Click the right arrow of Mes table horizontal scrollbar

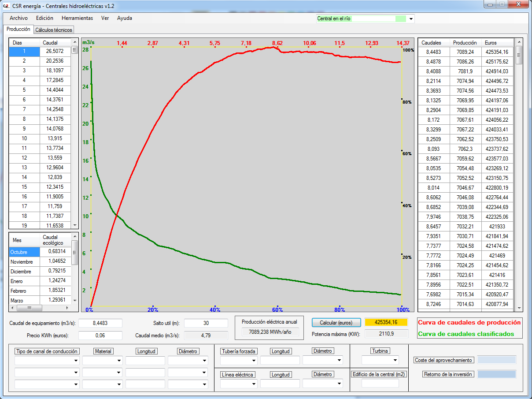pos(68,308)
